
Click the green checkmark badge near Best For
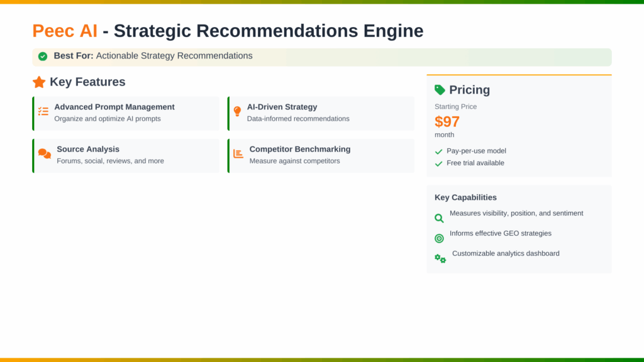click(x=43, y=56)
